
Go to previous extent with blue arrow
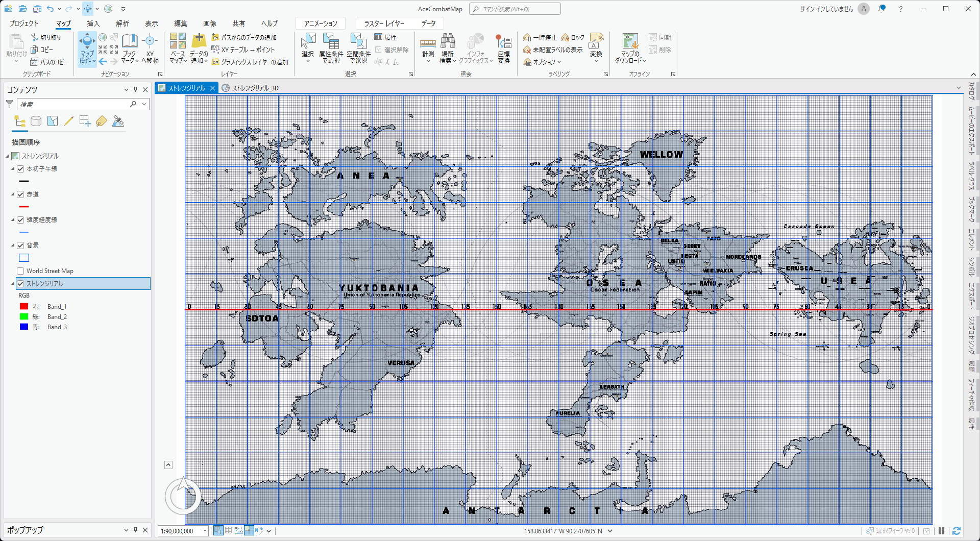pos(103,61)
